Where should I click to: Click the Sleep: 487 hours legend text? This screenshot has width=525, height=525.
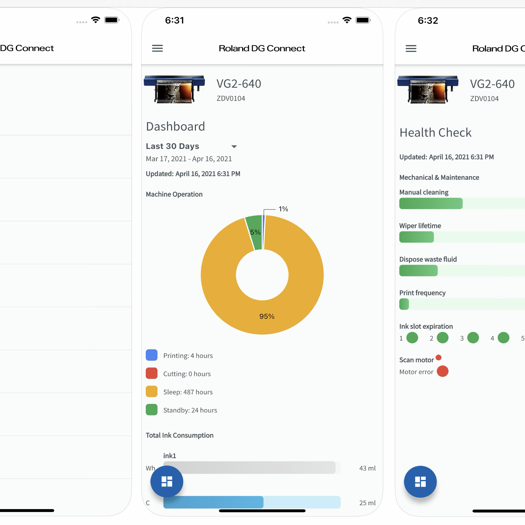coord(188,392)
